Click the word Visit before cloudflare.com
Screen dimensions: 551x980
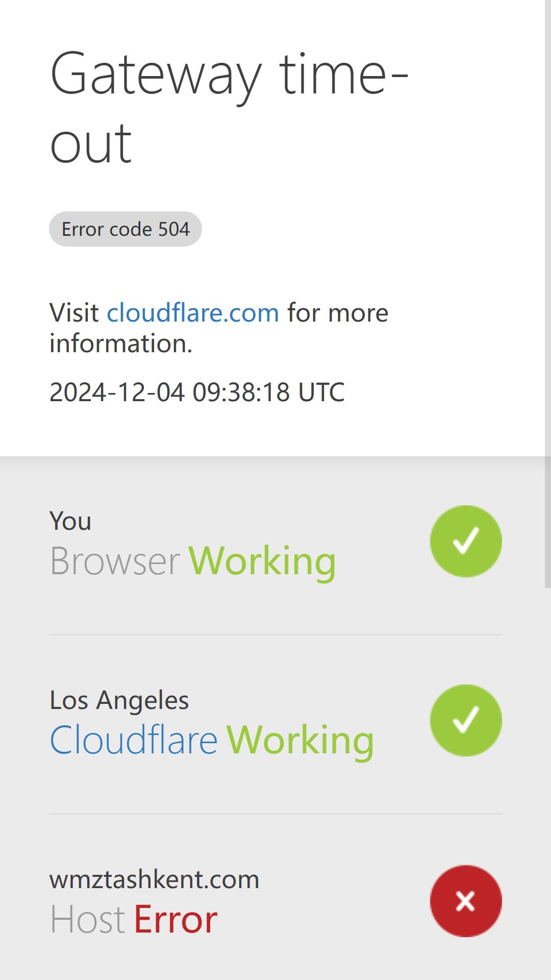(74, 312)
